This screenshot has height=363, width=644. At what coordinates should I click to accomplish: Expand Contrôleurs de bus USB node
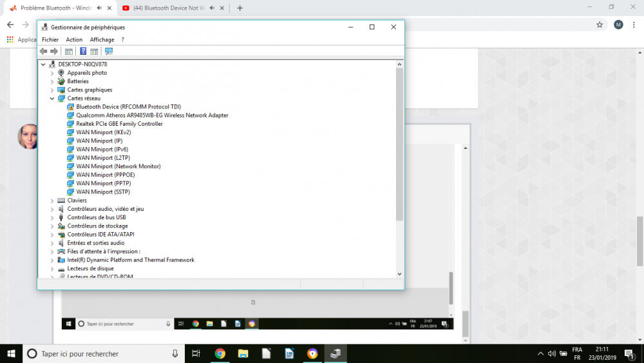coord(52,218)
